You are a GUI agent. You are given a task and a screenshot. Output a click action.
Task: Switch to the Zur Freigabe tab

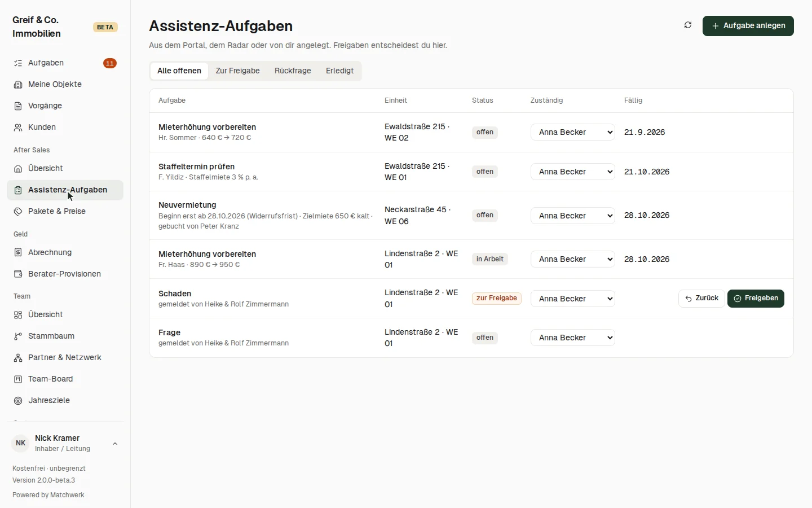[238, 71]
